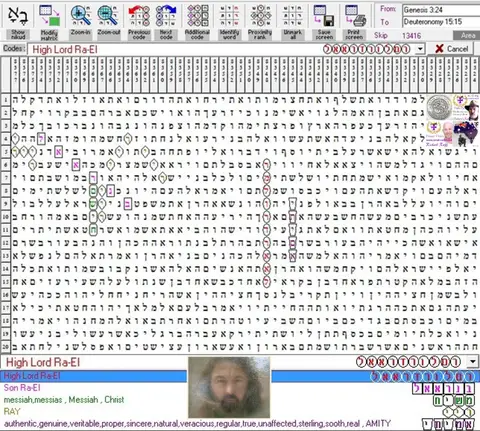The image size is (480, 431).
Task: Select the Son Ra-El list row
Action: 240,388
